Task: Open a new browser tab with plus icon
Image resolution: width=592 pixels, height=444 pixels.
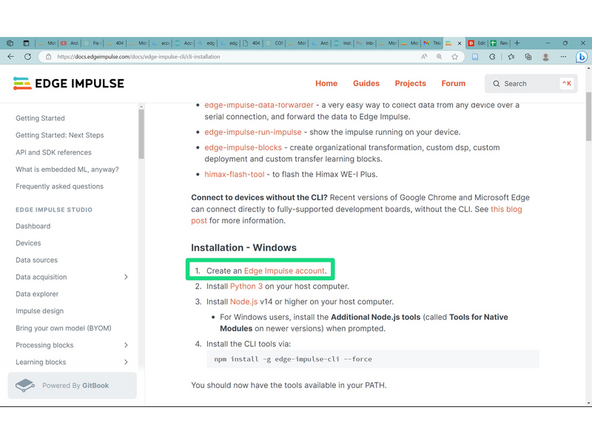Action: [x=517, y=43]
